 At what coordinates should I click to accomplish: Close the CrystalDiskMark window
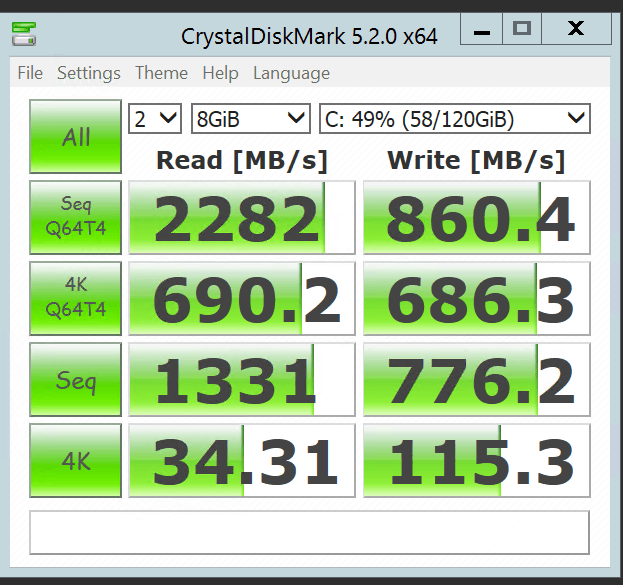pyautogui.click(x=576, y=29)
